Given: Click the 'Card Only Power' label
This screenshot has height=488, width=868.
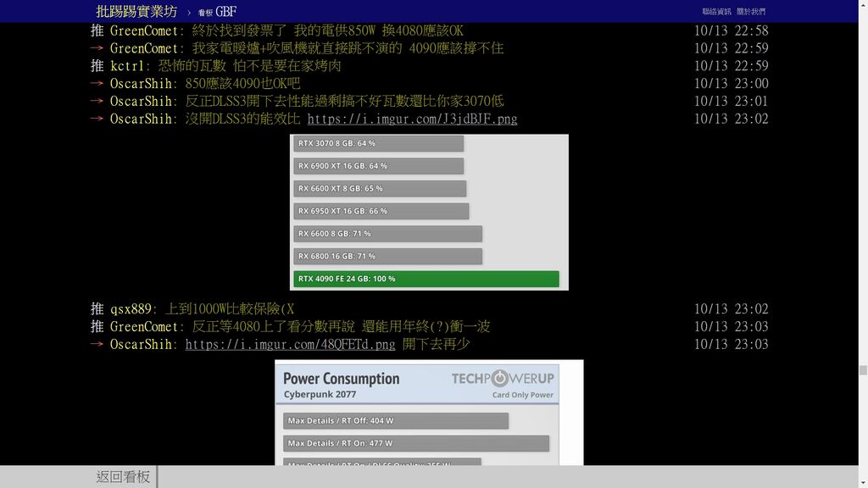Looking at the screenshot, I should [x=522, y=395].
